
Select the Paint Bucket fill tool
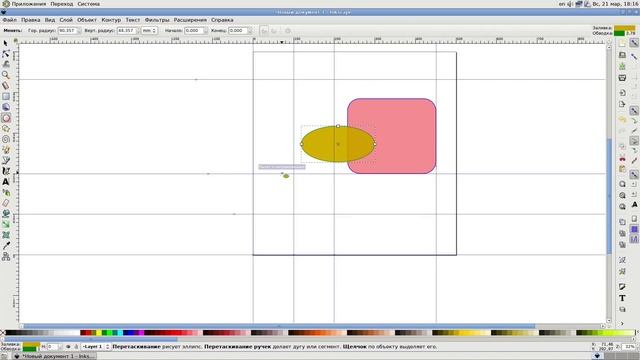6,213
